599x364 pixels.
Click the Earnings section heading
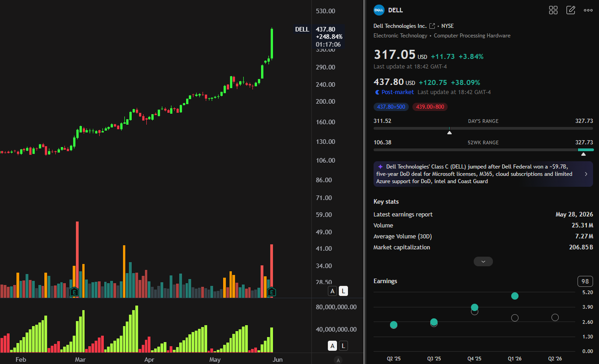(385, 281)
